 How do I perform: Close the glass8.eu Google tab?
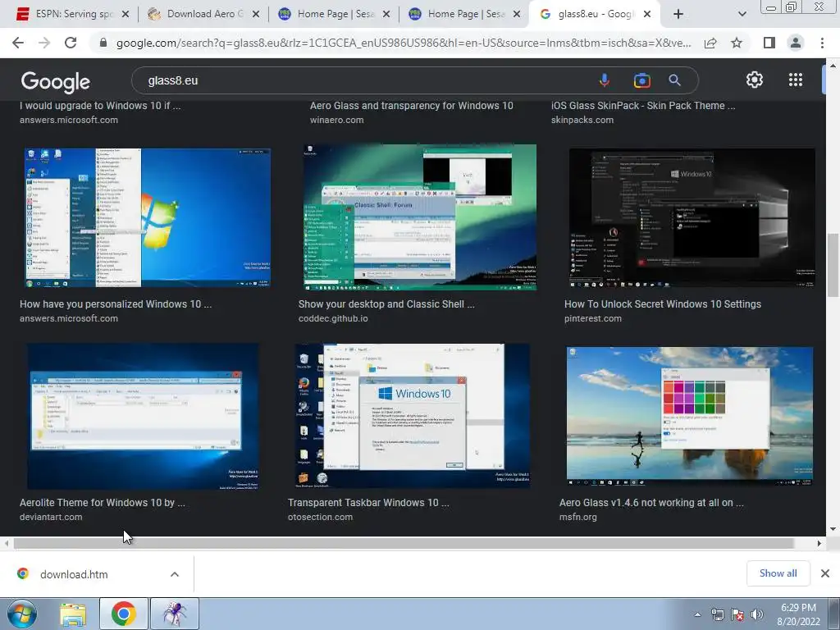647,14
